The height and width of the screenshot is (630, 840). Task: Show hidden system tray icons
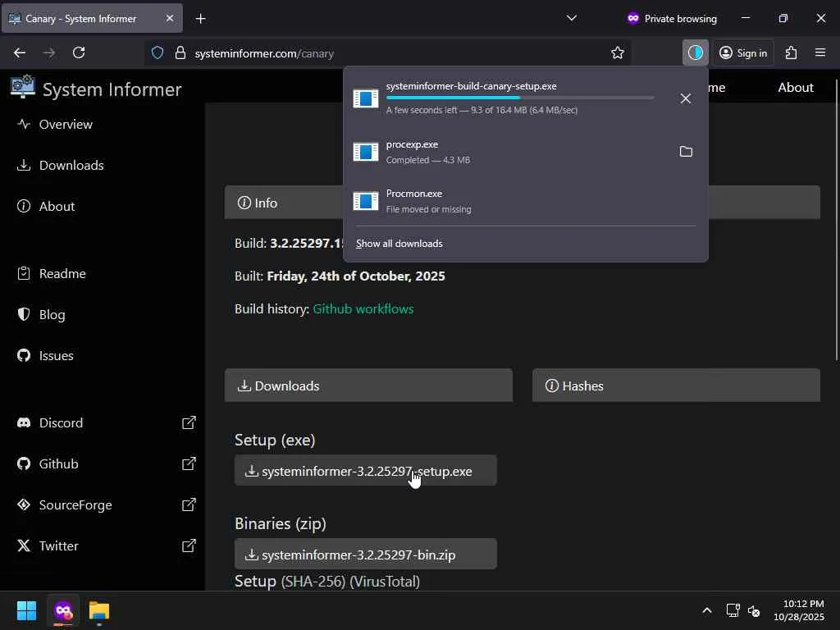707,610
